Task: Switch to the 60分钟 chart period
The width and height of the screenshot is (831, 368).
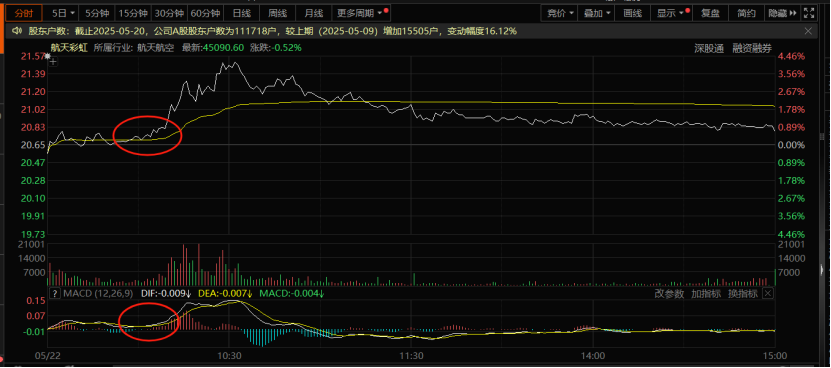Action: 206,13
